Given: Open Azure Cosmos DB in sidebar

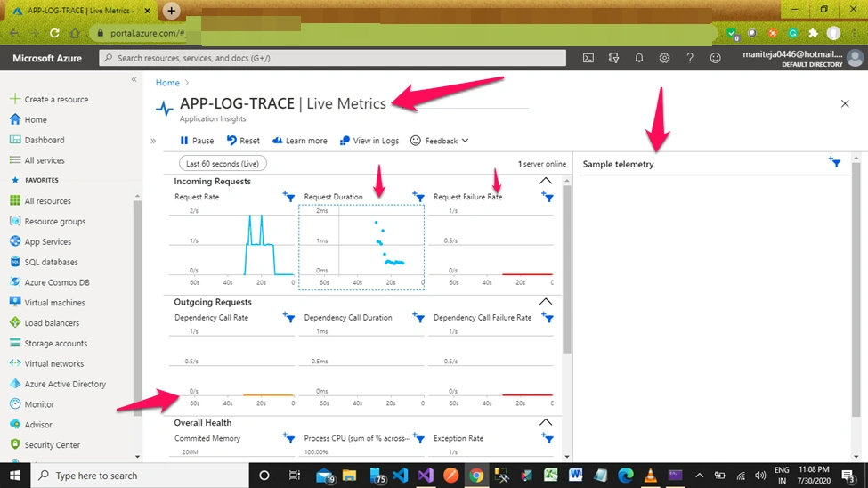Looking at the screenshot, I should tap(49, 282).
